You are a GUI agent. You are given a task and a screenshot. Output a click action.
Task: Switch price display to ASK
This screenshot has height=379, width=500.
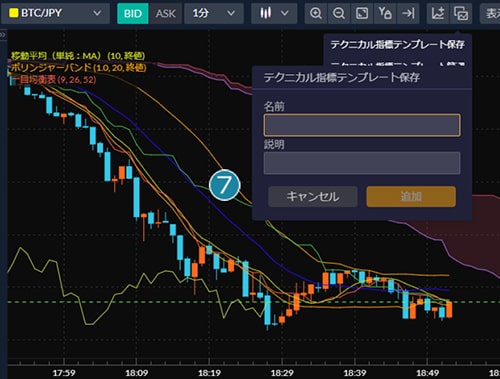[165, 13]
